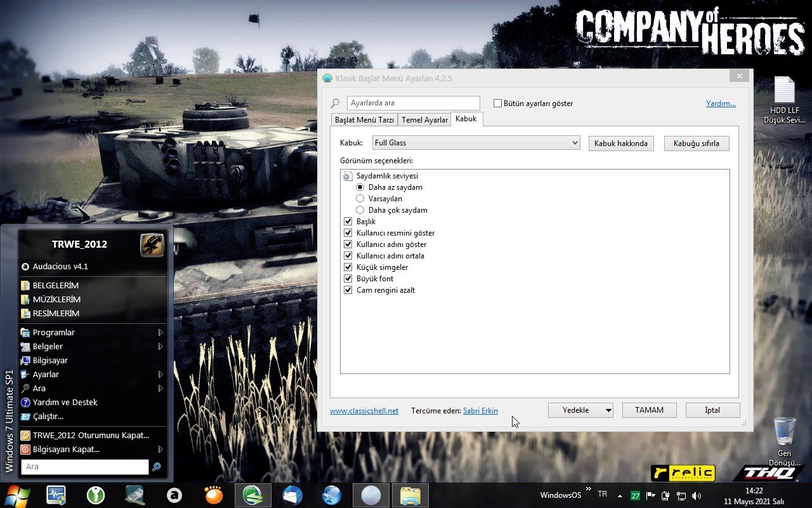Select Daha çok saydam radio option
Viewport: 812px width, 508px height.
(360, 210)
